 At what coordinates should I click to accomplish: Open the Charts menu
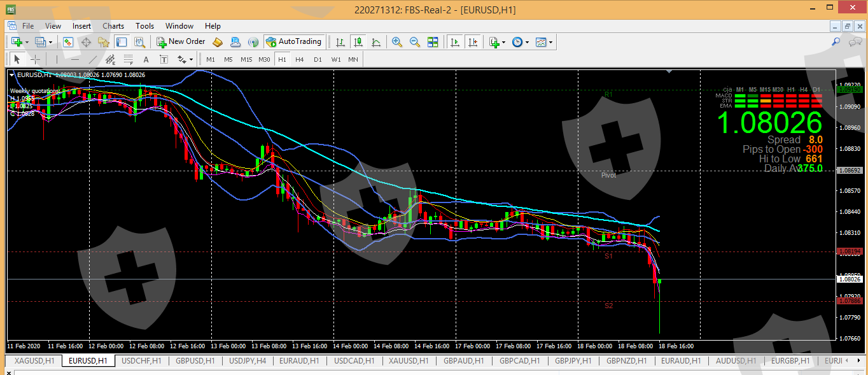(x=113, y=26)
